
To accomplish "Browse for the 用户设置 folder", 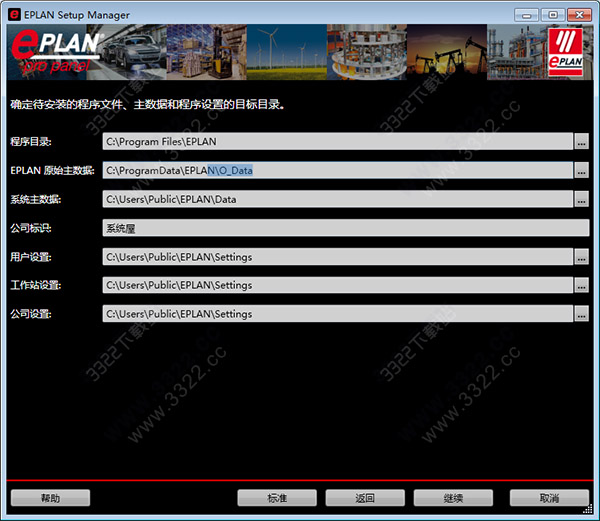I will pyautogui.click(x=582, y=257).
